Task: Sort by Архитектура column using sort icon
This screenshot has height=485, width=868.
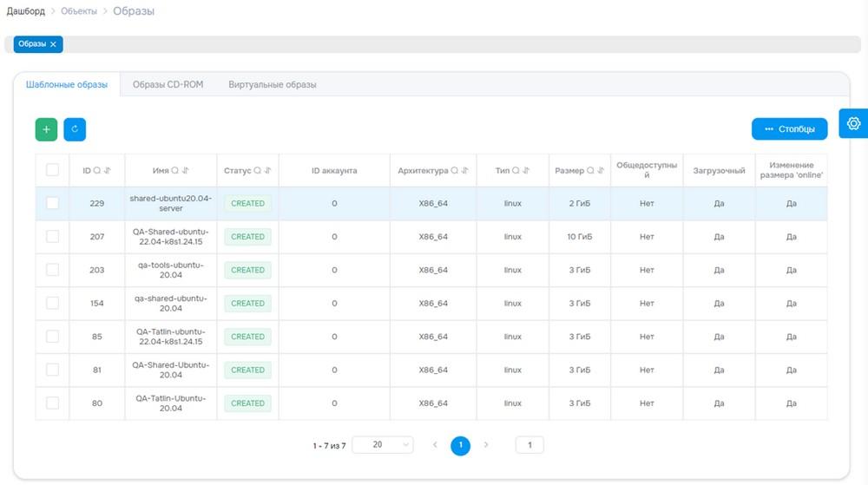Action: click(465, 170)
